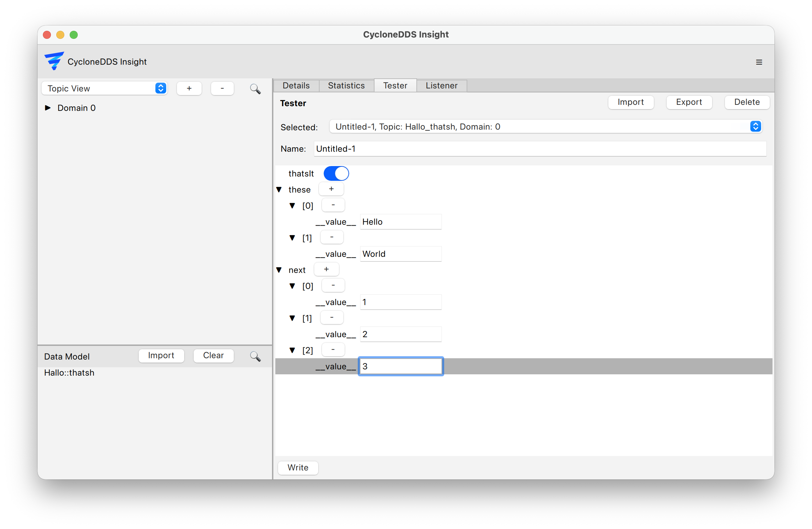The image size is (812, 529).
Task: Open the Topic View dropdown
Action: (104, 88)
